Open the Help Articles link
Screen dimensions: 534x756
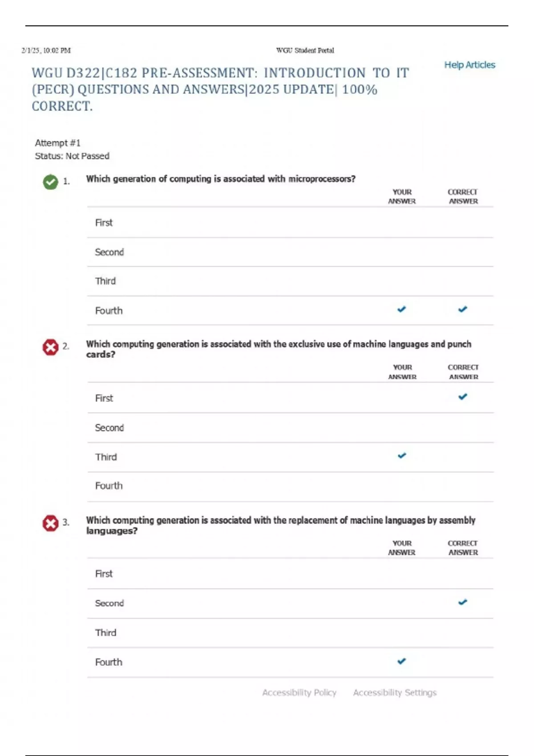(x=469, y=65)
